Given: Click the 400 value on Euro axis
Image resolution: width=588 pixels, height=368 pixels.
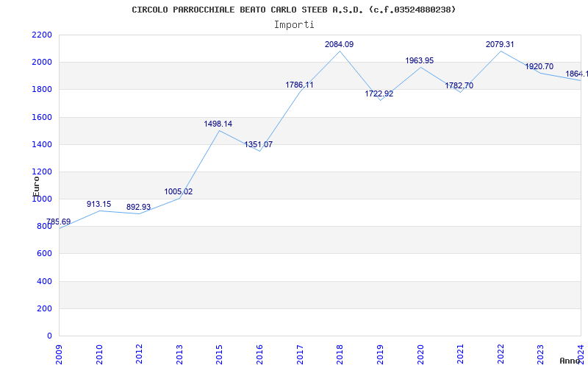Looking at the screenshot, I should pos(44,281).
